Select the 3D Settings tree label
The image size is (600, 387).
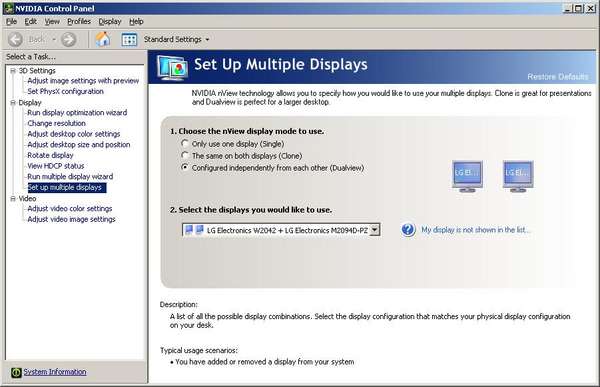coord(37,71)
